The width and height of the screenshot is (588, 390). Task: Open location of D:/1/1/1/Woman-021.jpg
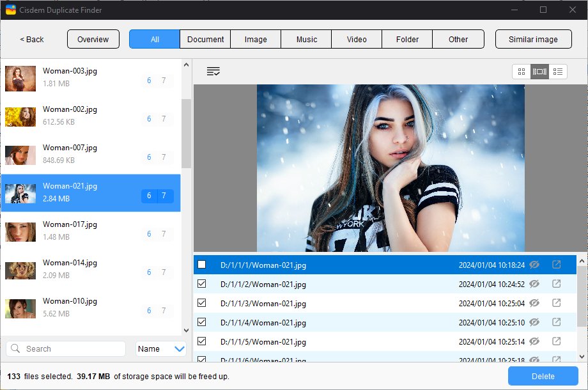point(556,265)
